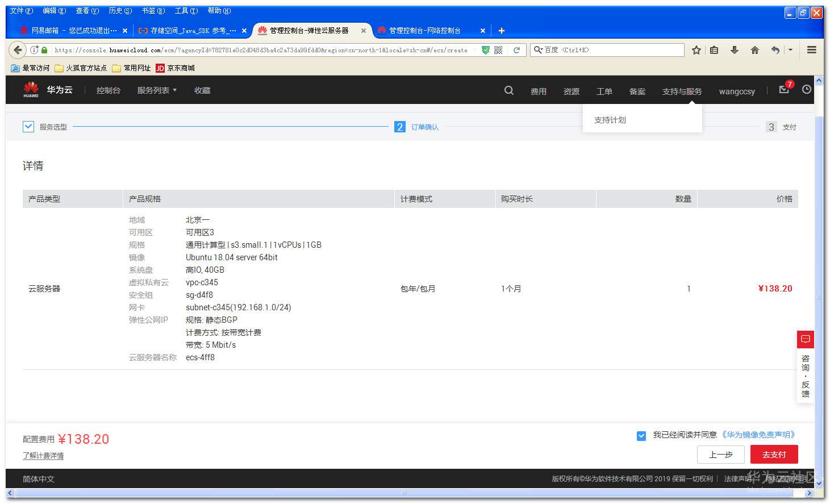The height and width of the screenshot is (504, 830).
Task: Click the undo arrow toolbar icon
Action: [775, 50]
